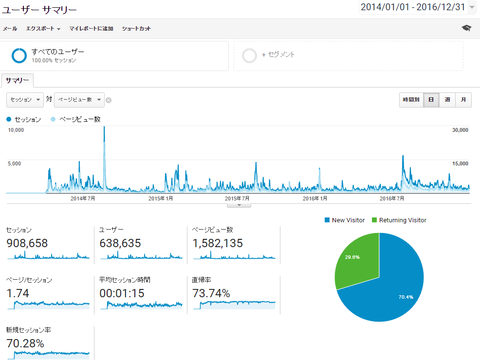480x360 pixels.
Task: Click the ページビュー数 legend dot
Action: click(x=53, y=119)
